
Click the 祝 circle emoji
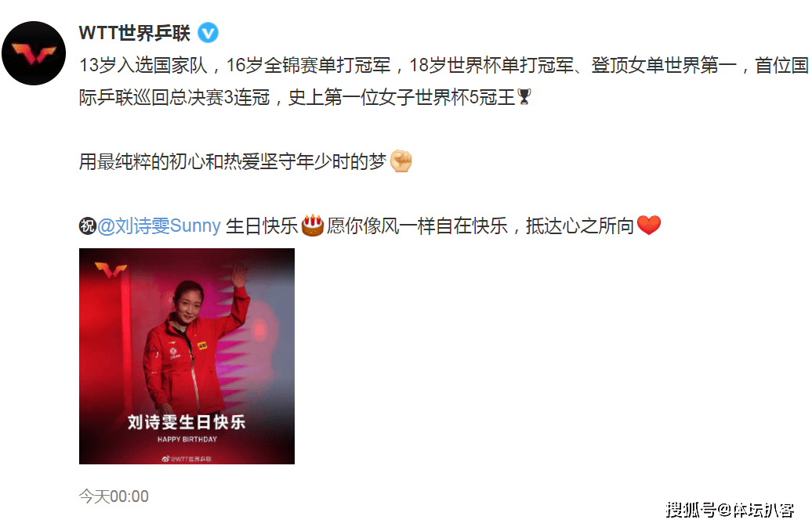pos(88,226)
